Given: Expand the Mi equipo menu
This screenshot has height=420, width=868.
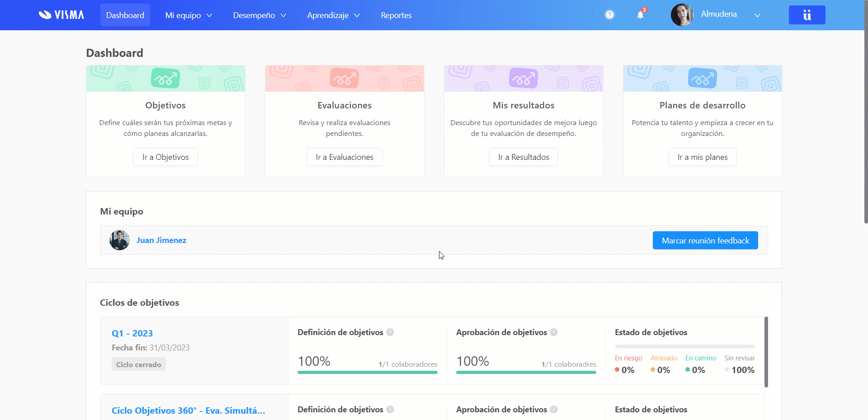Looking at the screenshot, I should [189, 15].
